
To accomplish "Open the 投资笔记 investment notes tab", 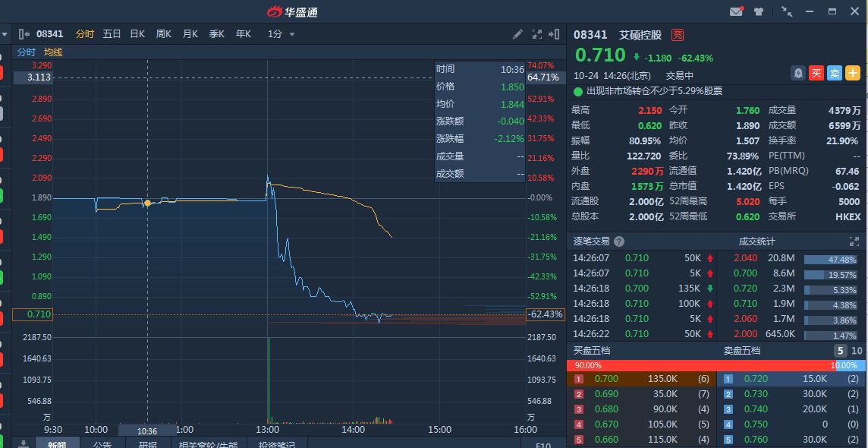I will point(277,443).
